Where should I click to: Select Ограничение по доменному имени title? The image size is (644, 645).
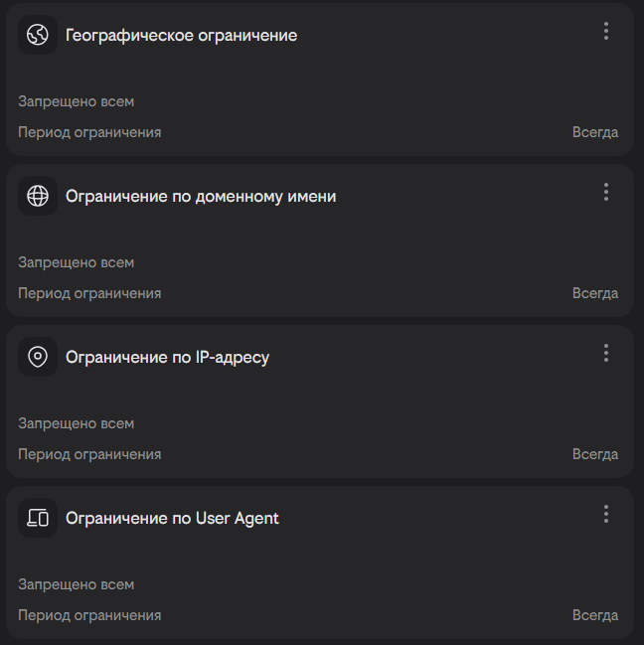coord(200,197)
